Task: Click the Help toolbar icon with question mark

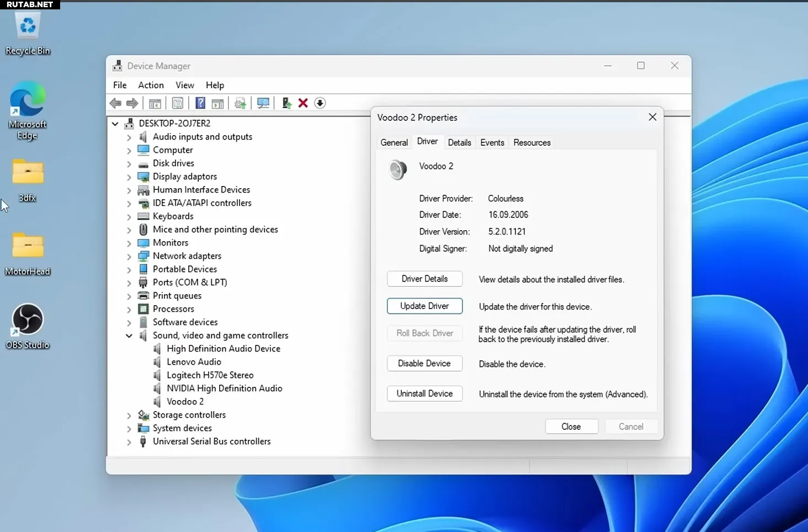Action: point(200,103)
